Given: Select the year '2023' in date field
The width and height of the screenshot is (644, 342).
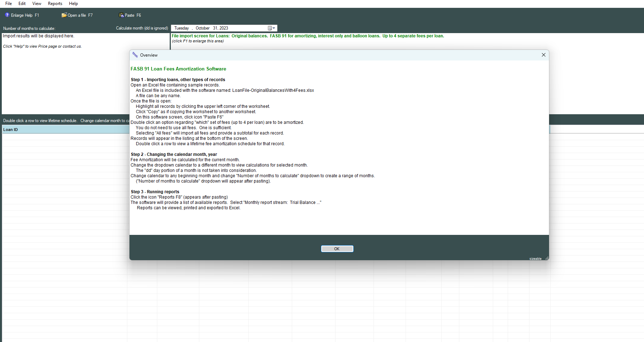Looking at the screenshot, I should 224,28.
